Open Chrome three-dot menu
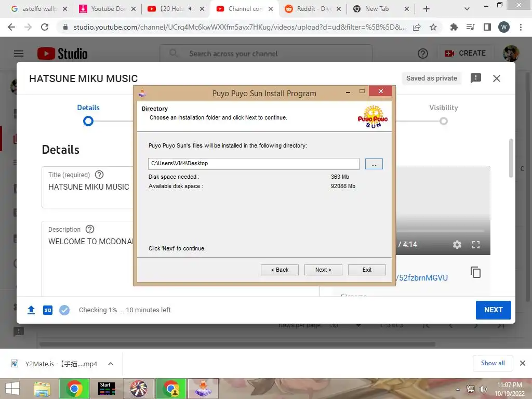The image size is (532, 399). click(521, 27)
